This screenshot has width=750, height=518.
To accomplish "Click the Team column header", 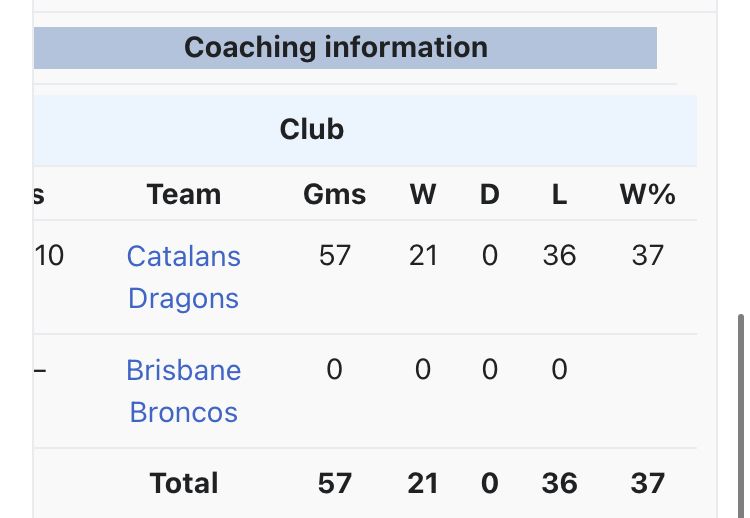I will pos(184,194).
